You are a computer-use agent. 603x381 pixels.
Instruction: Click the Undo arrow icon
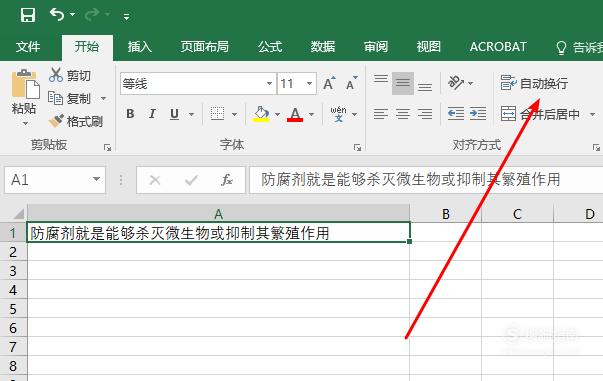(x=57, y=15)
